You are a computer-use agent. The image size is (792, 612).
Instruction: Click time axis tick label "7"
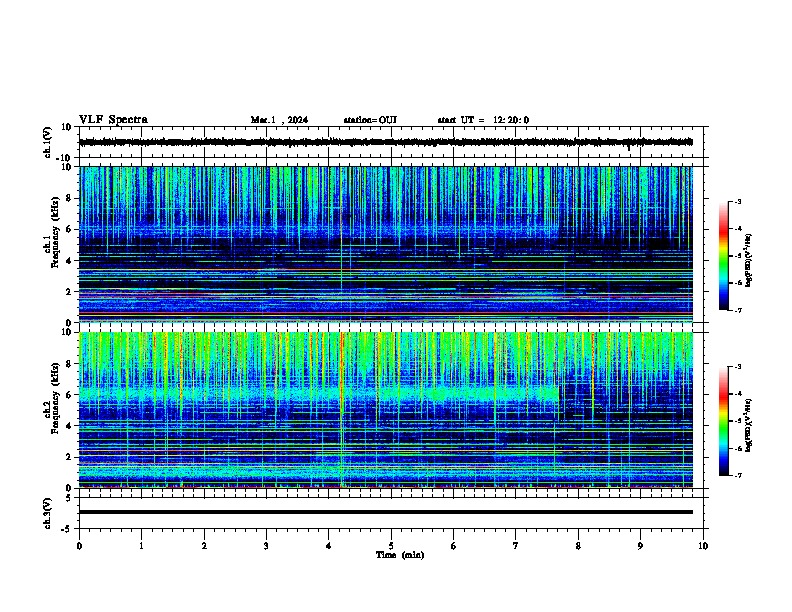pyautogui.click(x=516, y=546)
